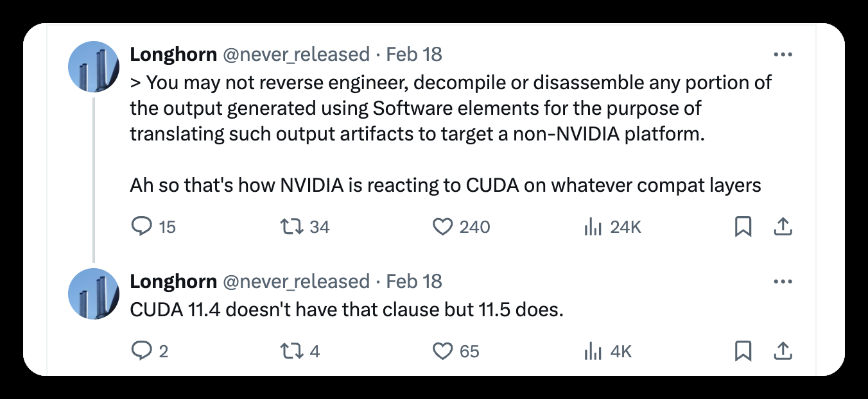The image size is (868, 399).
Task: Share the second tweet via share icon
Action: [x=783, y=351]
